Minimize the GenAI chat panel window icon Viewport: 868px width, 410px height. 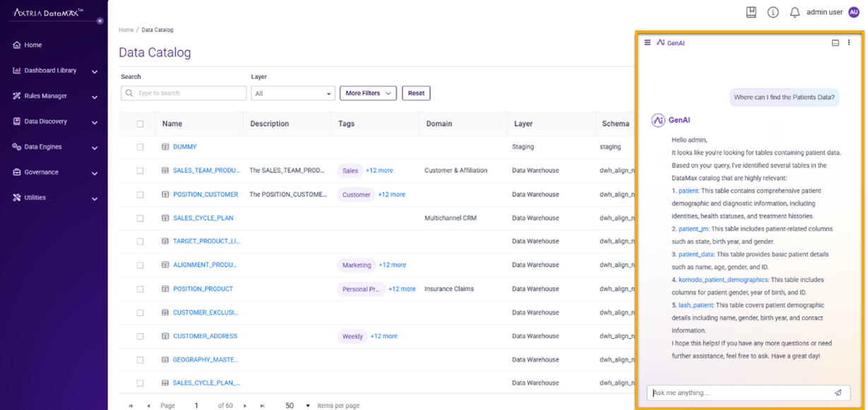(x=836, y=43)
